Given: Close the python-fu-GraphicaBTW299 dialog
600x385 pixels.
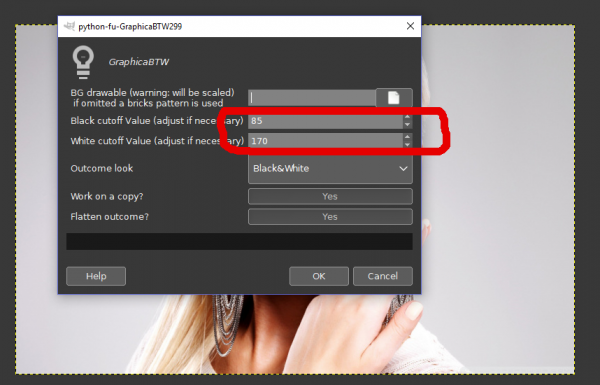Looking at the screenshot, I should coord(410,26).
